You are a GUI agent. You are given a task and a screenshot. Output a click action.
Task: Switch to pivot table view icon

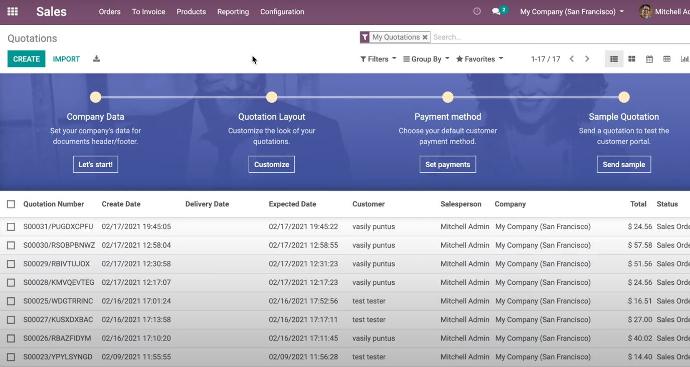pos(667,59)
